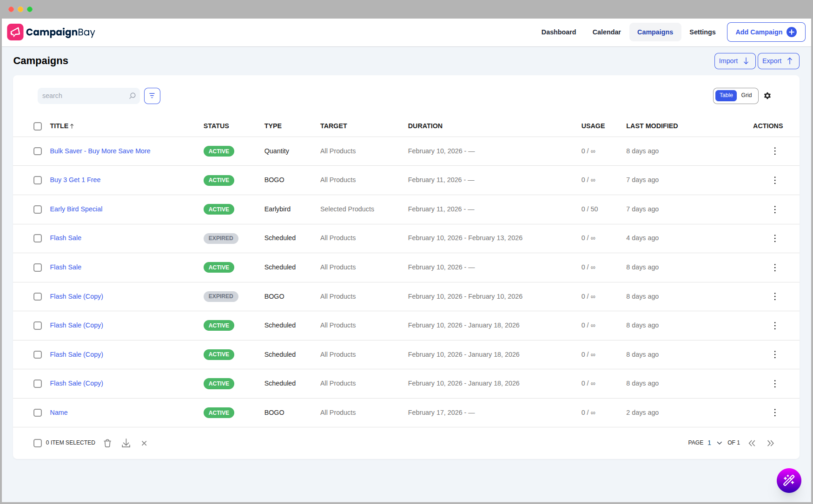The height and width of the screenshot is (504, 813).
Task: Navigate to the Dashboard tab
Action: [x=558, y=32]
